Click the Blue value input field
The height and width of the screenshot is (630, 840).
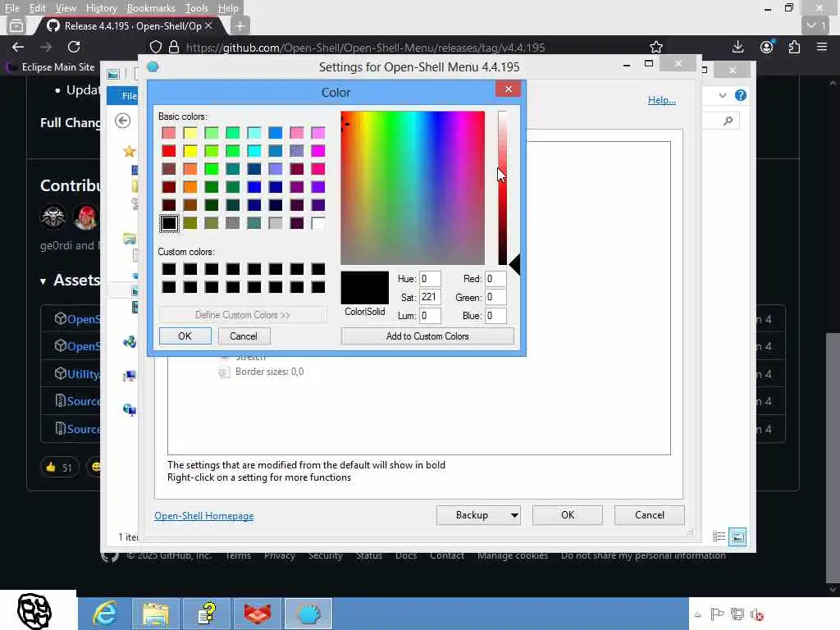click(x=495, y=316)
